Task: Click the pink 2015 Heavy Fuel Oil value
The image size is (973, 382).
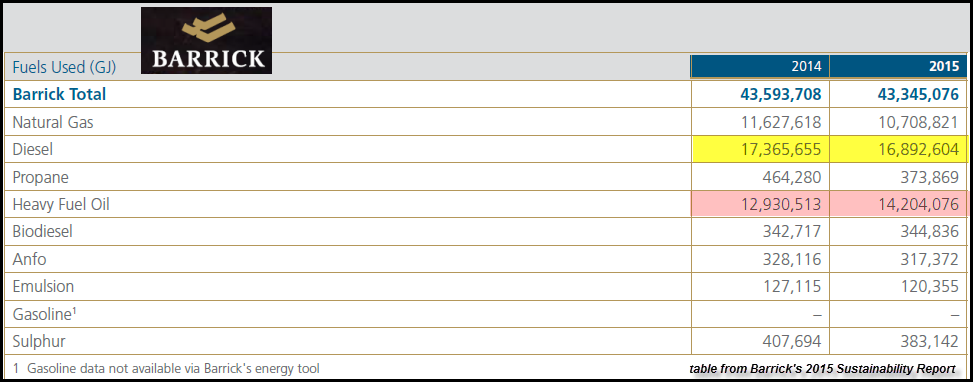Action: click(x=918, y=204)
